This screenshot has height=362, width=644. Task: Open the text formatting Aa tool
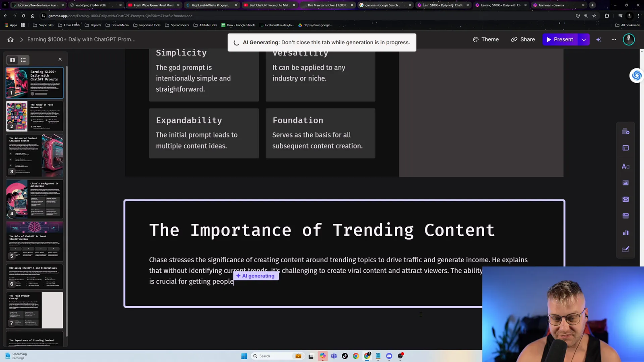pos(625,166)
